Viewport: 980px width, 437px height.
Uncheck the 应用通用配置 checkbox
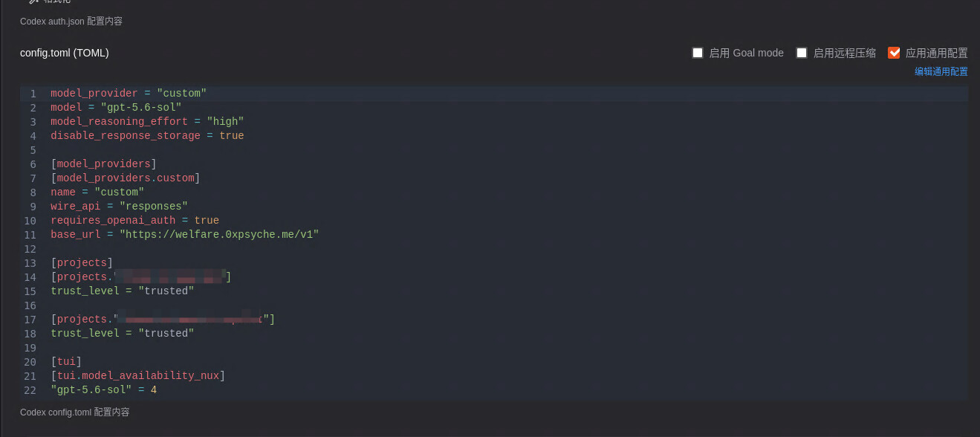click(894, 53)
